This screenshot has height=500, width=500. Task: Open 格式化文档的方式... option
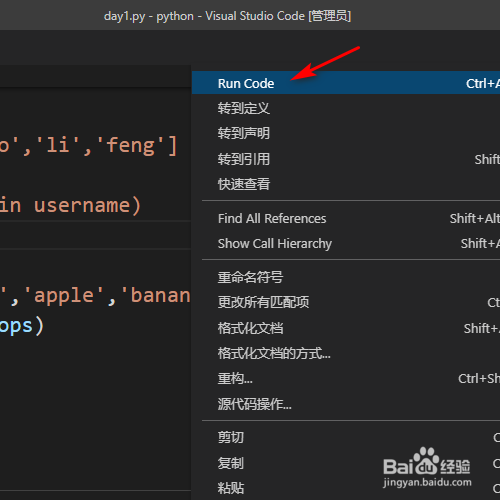(x=346, y=353)
